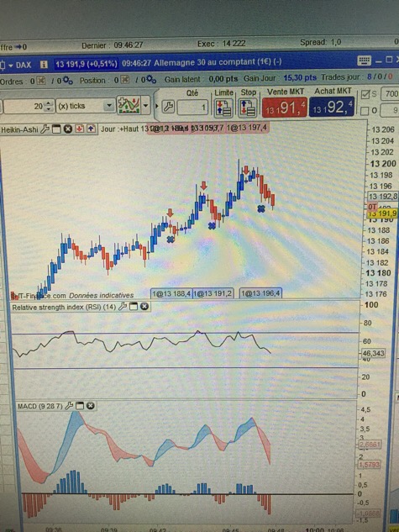The height and width of the screenshot is (532, 399).
Task: Move Heikin-Ashi panel down with red arrow
Action: (80, 129)
